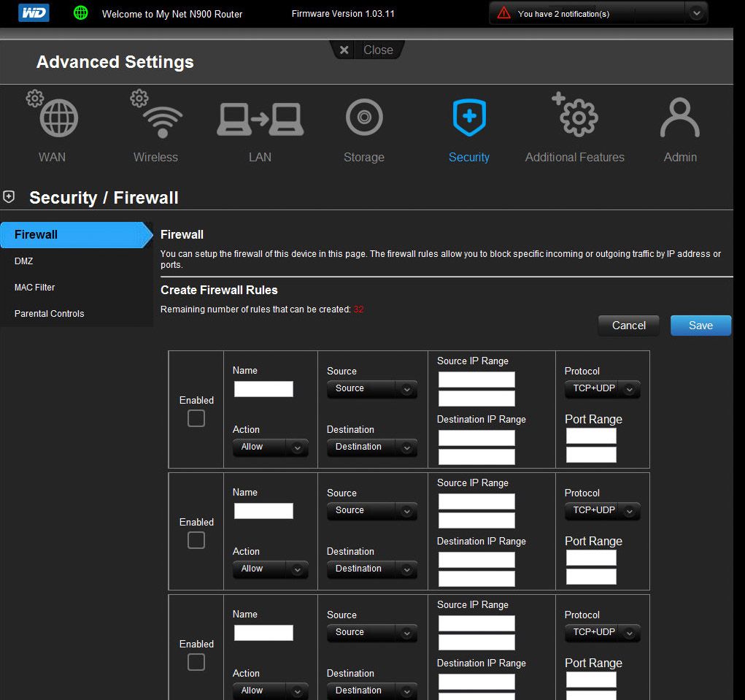Click the first rule's Name field
This screenshot has width=745, height=700.
click(x=263, y=389)
